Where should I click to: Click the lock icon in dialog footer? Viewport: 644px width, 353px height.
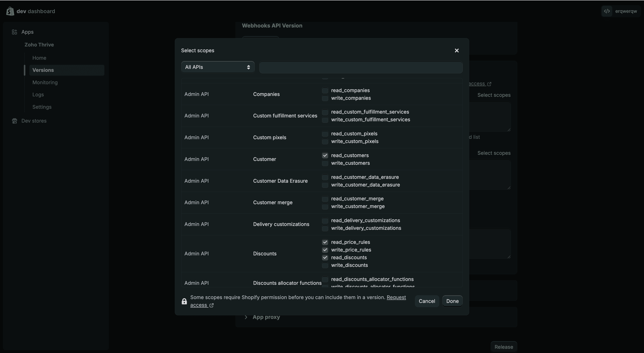(184, 301)
